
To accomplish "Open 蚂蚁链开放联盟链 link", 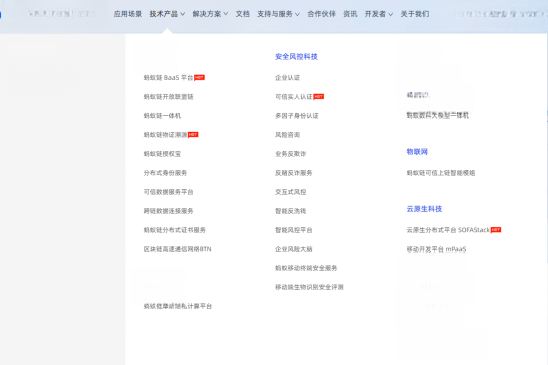I will tap(168, 96).
